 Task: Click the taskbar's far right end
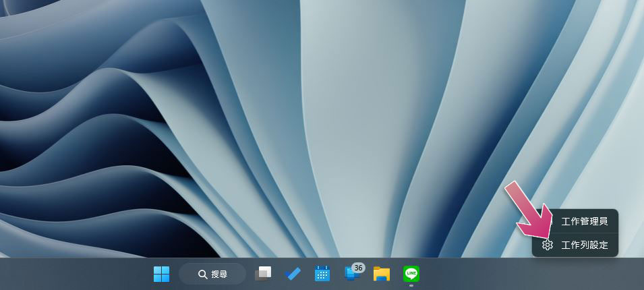tap(637, 274)
